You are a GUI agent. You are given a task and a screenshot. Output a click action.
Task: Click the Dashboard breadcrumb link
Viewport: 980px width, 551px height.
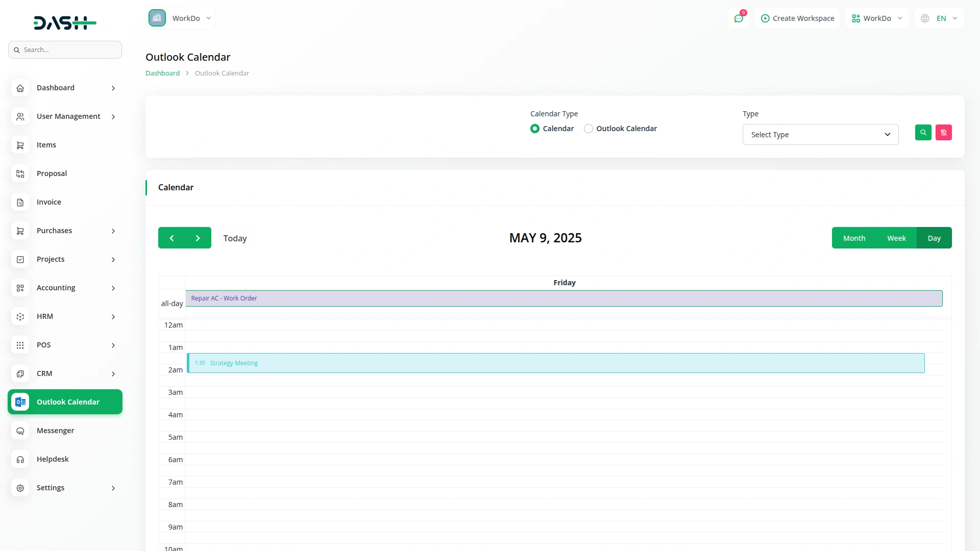pyautogui.click(x=162, y=73)
